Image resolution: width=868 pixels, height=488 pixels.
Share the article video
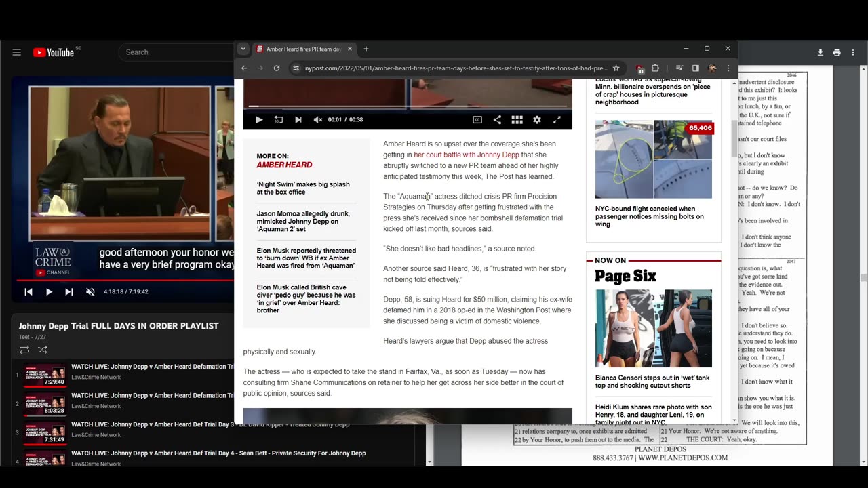click(497, 119)
